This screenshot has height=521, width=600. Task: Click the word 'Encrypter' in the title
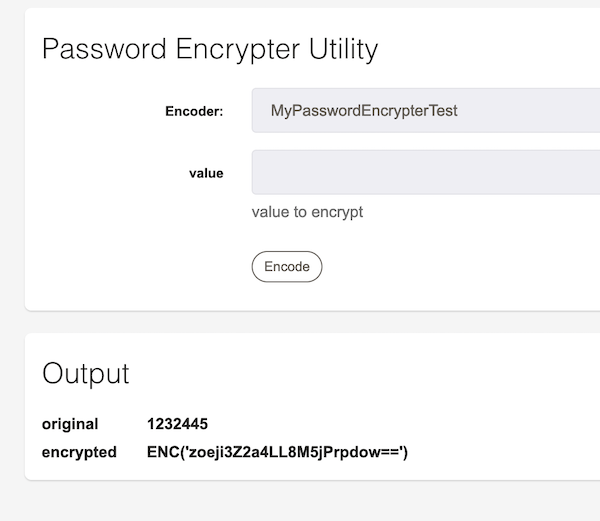tap(238, 50)
